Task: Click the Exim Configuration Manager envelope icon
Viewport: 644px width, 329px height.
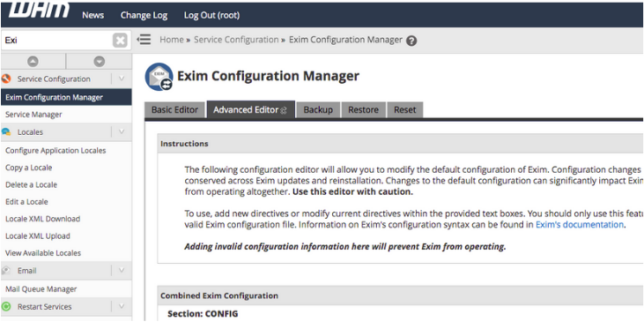Action: click(x=159, y=77)
